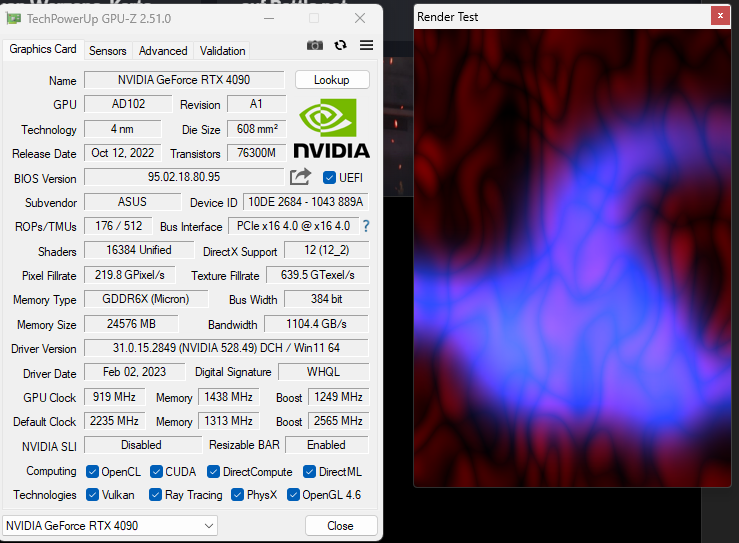Click the Digital Signature value WHQL
This screenshot has width=739, height=543.
(324, 372)
